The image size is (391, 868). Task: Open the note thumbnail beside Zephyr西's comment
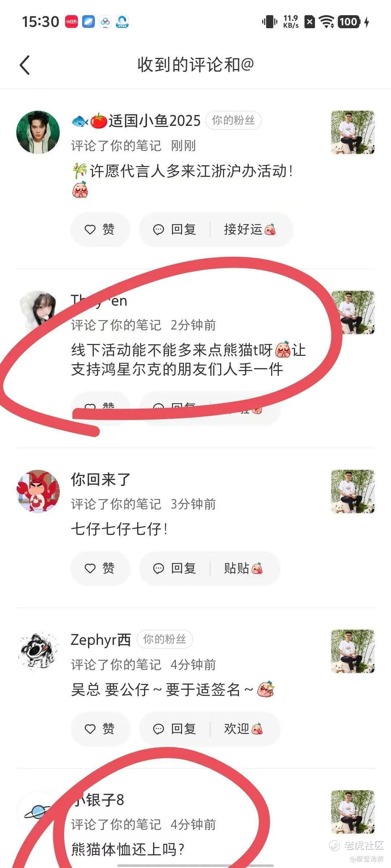point(353,651)
